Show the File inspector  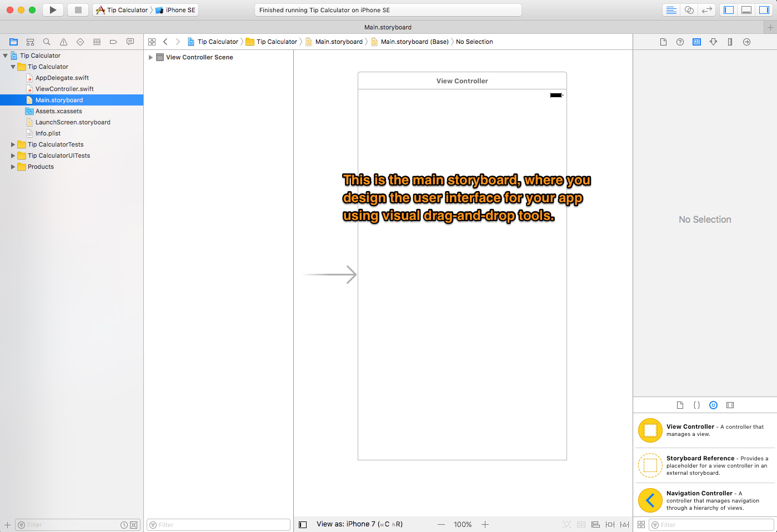[663, 42]
